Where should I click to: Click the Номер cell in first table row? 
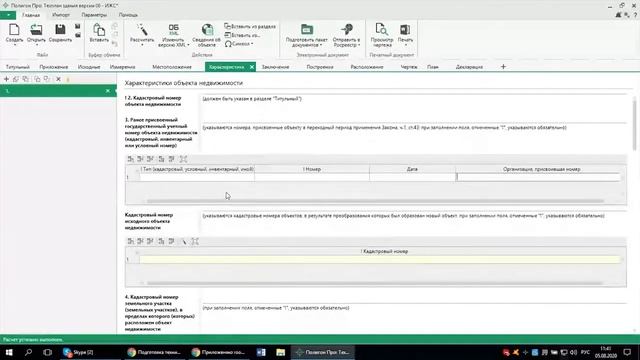tap(312, 177)
